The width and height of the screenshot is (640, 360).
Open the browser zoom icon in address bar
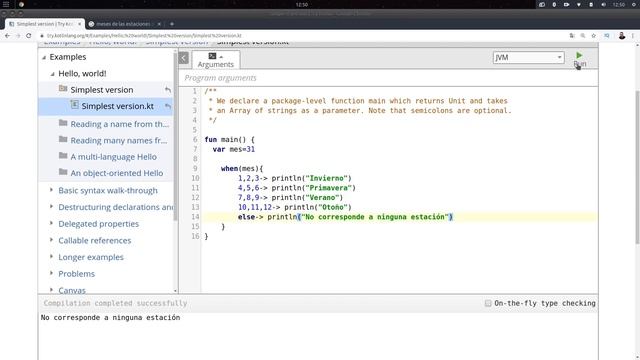[583, 36]
